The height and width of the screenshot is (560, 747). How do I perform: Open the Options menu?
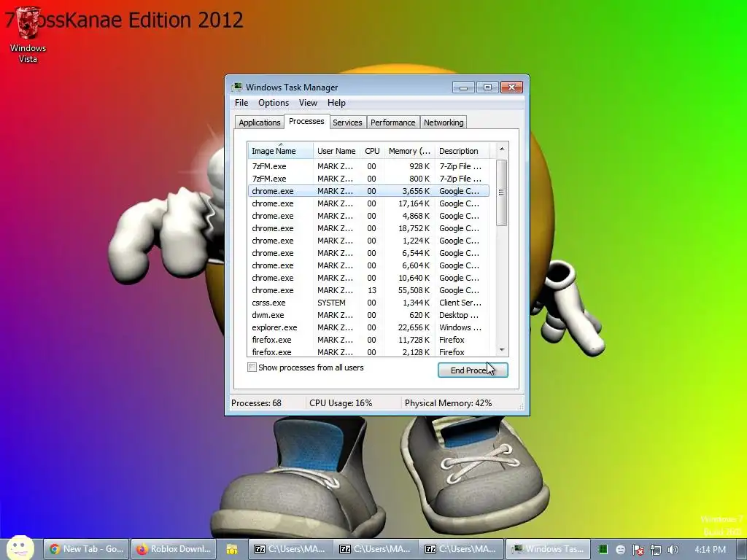[274, 102]
